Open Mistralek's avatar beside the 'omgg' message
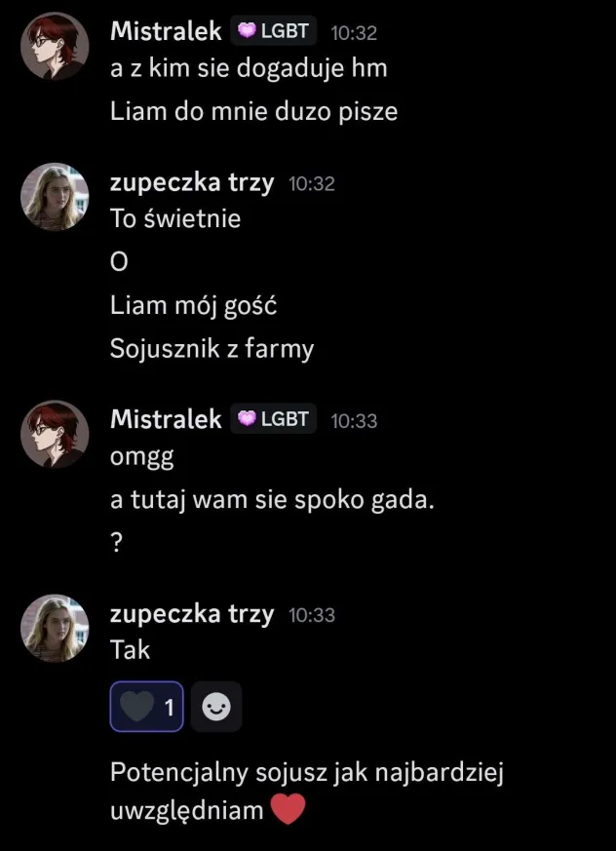Screen dimensions: 616x851 click(56, 434)
